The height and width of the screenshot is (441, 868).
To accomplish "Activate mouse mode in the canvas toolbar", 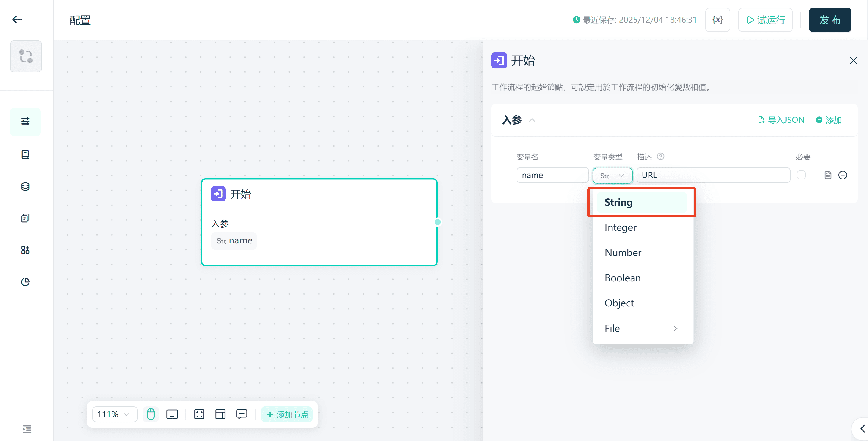I will coord(151,414).
